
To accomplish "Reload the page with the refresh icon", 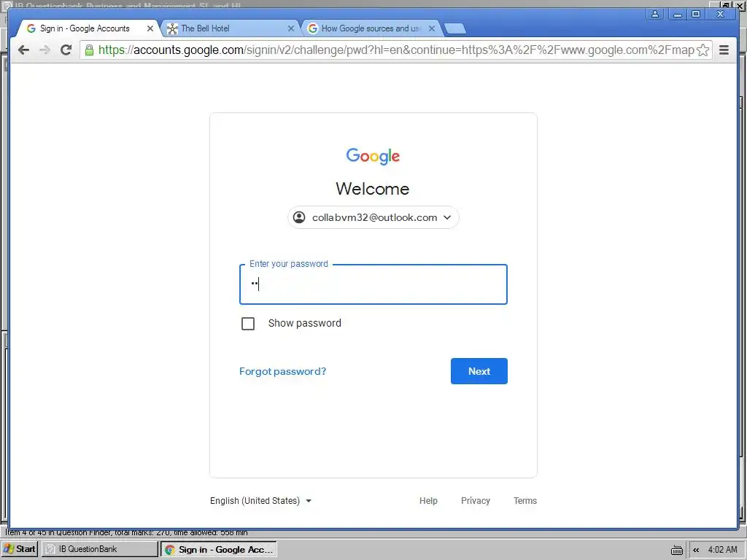I will tap(66, 50).
